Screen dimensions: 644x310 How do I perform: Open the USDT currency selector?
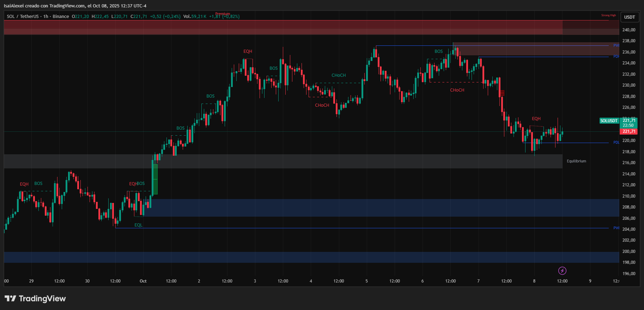(629, 17)
